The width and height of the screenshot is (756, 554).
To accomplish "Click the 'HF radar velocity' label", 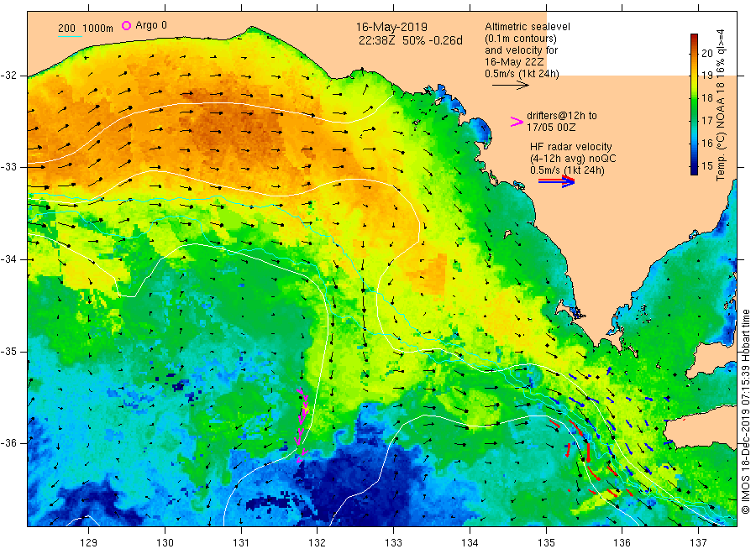I will tap(571, 146).
